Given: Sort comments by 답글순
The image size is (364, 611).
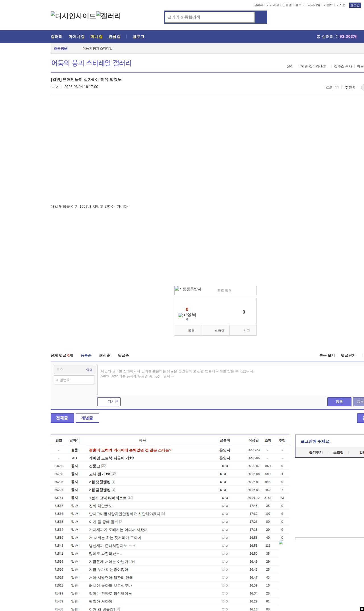Looking at the screenshot, I should point(123,355).
